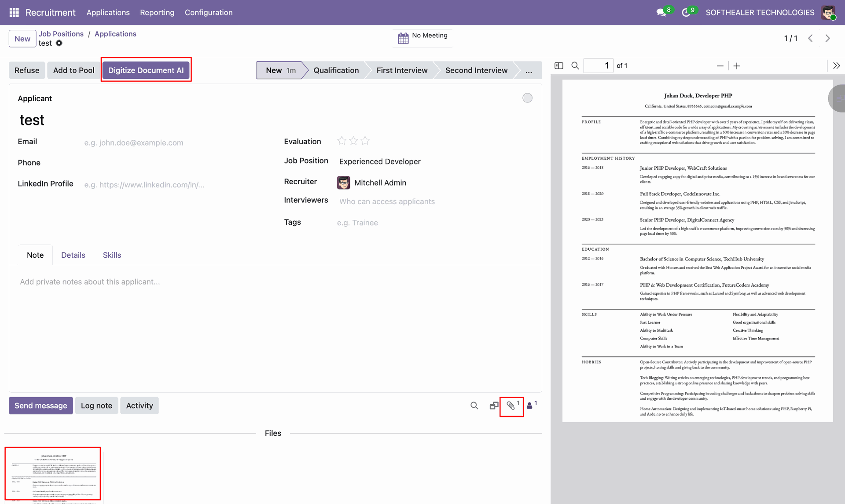Open attachments via the paperclip icon

511,405
